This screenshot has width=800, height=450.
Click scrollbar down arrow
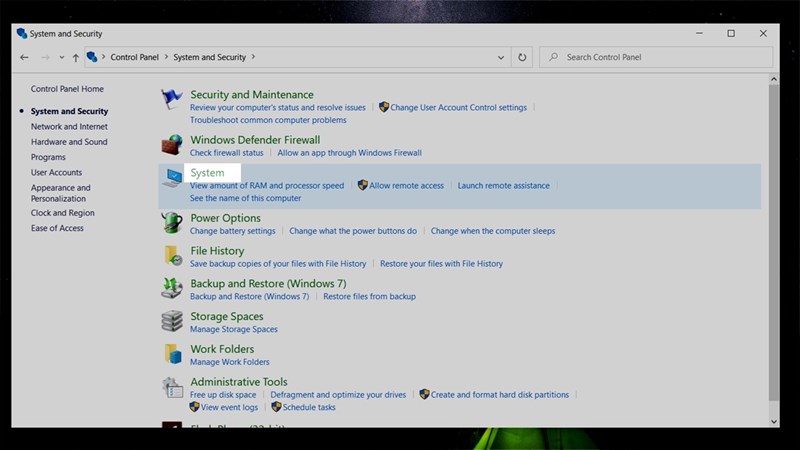pos(773,421)
